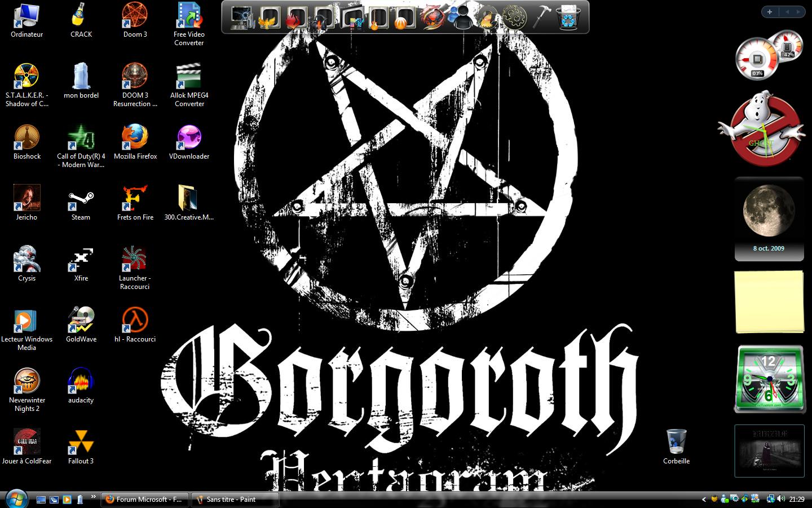Open the audacity desktop shortcut
The width and height of the screenshot is (812, 508).
(81, 383)
